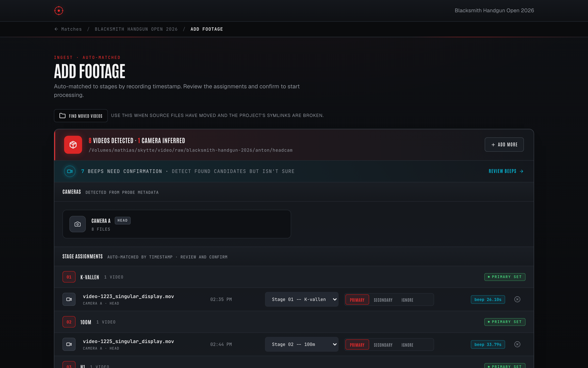Open Blacksmith Handgun Open 2026 breadcrumb
Image resolution: width=588 pixels, height=368 pixels.
(x=136, y=29)
